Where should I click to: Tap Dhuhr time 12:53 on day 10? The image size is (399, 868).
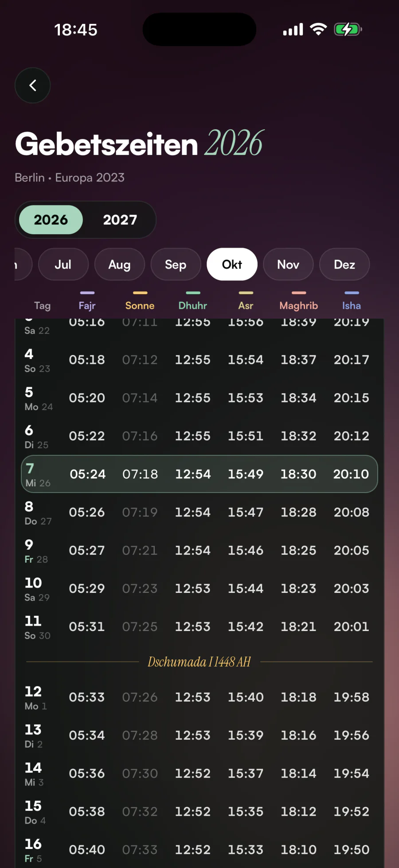click(193, 588)
